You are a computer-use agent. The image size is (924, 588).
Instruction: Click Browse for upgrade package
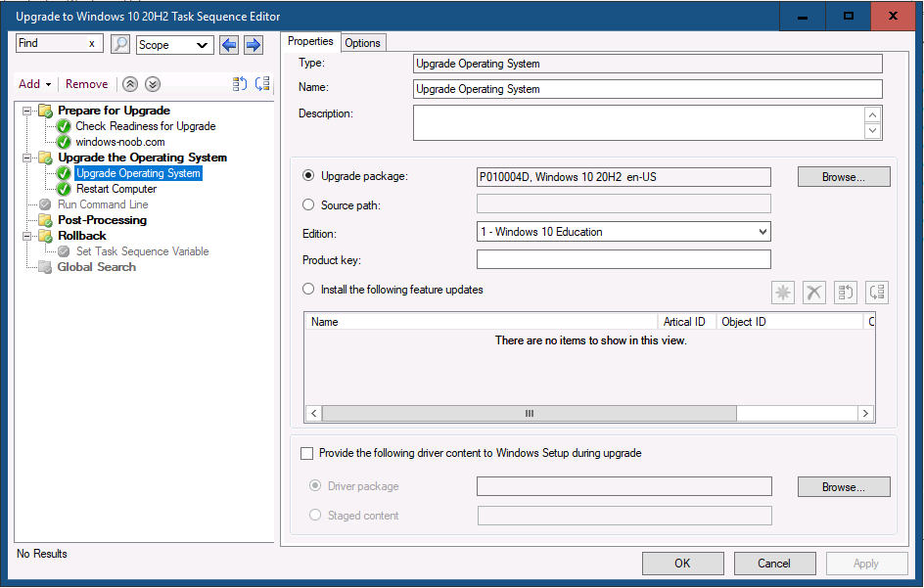(x=844, y=177)
